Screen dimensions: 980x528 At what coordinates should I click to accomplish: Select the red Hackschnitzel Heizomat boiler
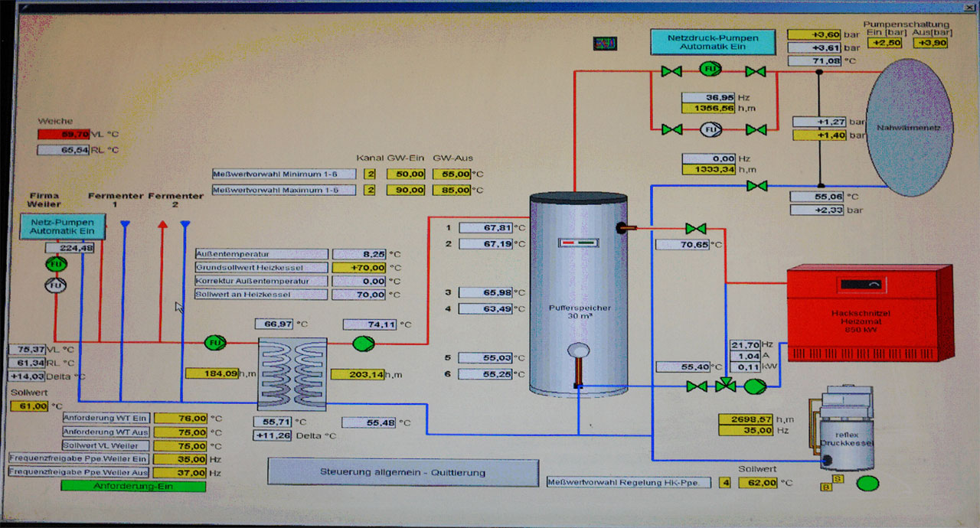871,312
